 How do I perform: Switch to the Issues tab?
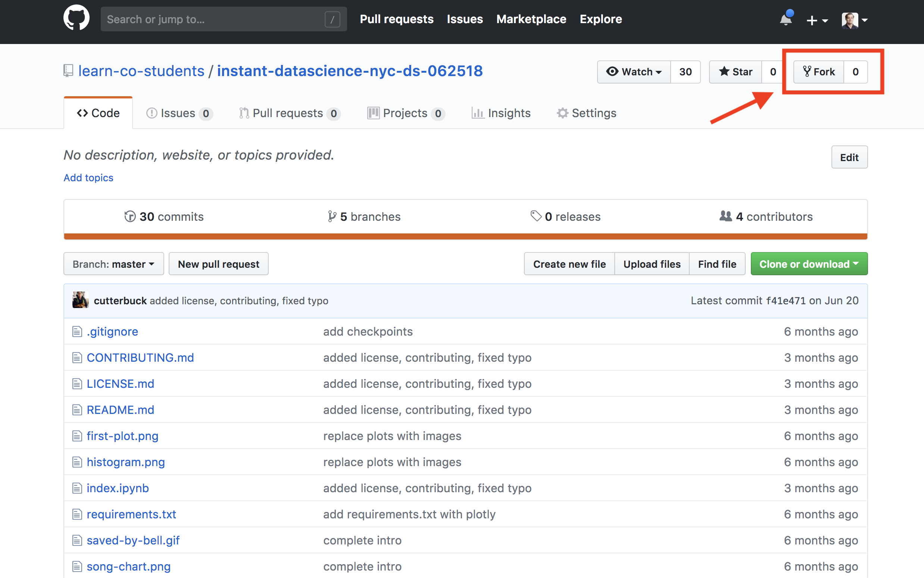179,113
